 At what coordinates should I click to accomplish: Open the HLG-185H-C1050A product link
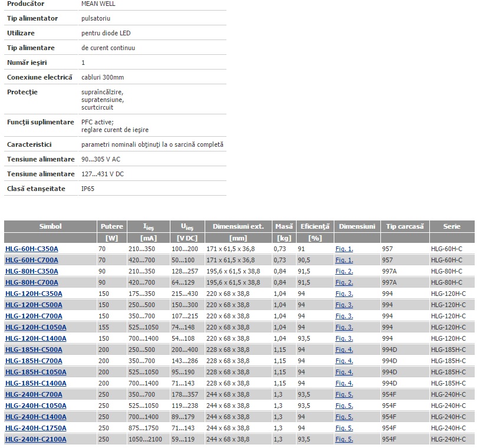(x=36, y=372)
